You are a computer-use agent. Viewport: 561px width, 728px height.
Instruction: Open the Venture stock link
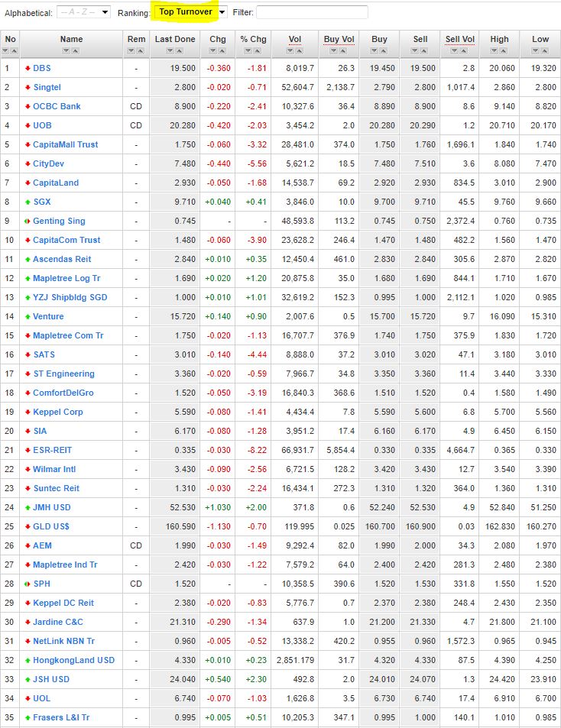(x=48, y=316)
